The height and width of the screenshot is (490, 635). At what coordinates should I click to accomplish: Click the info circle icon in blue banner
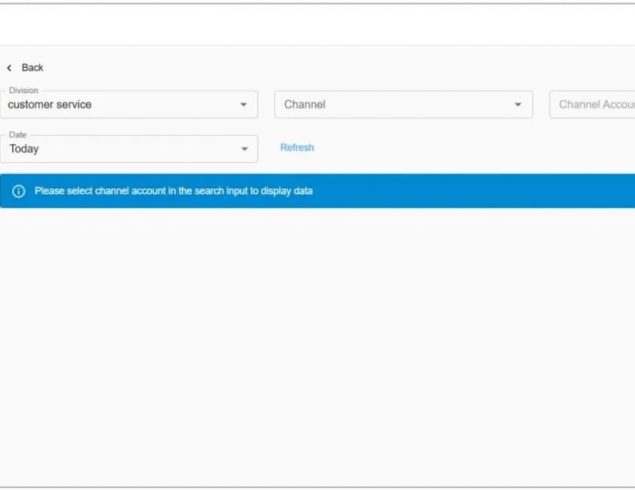(18, 191)
